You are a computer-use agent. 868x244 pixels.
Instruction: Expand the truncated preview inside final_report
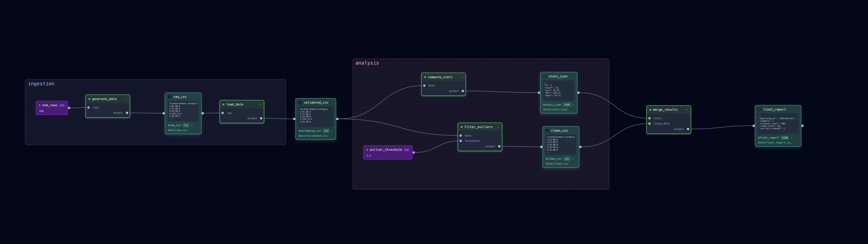761,131
